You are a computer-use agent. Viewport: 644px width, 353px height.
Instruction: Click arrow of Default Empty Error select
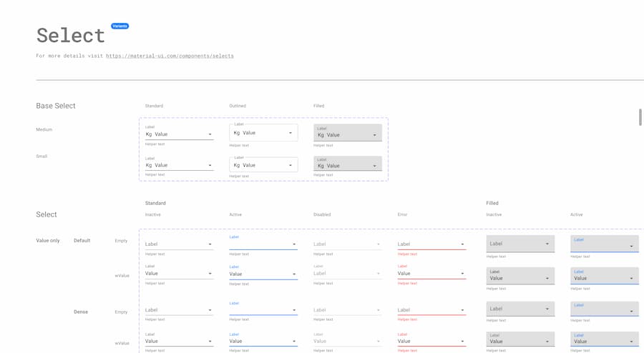pyautogui.click(x=462, y=244)
